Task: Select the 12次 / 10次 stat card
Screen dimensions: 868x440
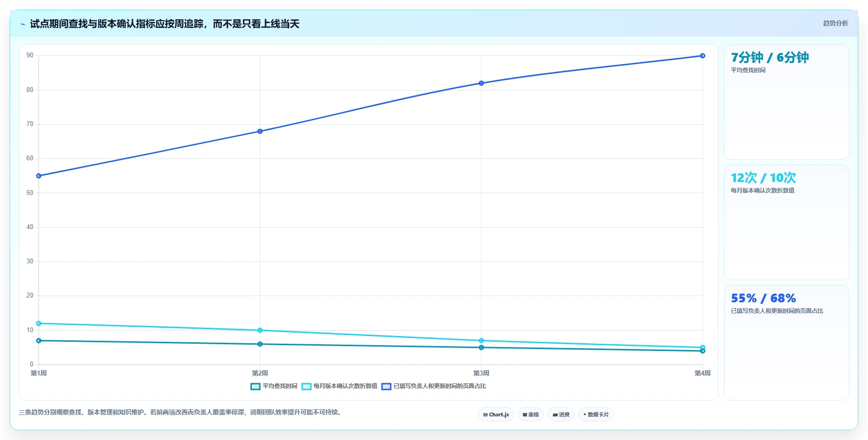Action: coord(787,222)
